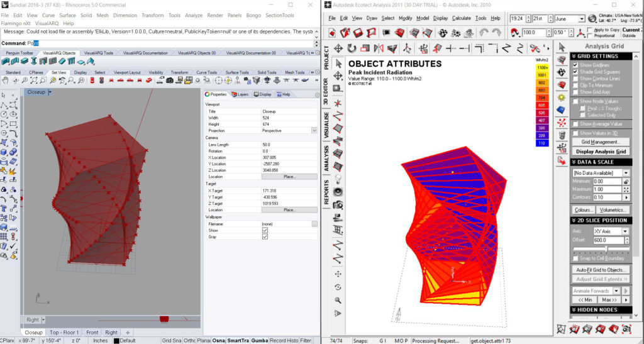The image size is (644, 344).
Task: Open the Analyze menu in Rhino
Action: point(194,15)
